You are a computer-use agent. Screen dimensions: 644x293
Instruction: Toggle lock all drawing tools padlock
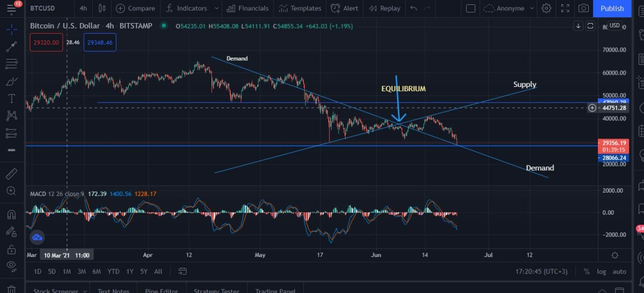(11, 249)
